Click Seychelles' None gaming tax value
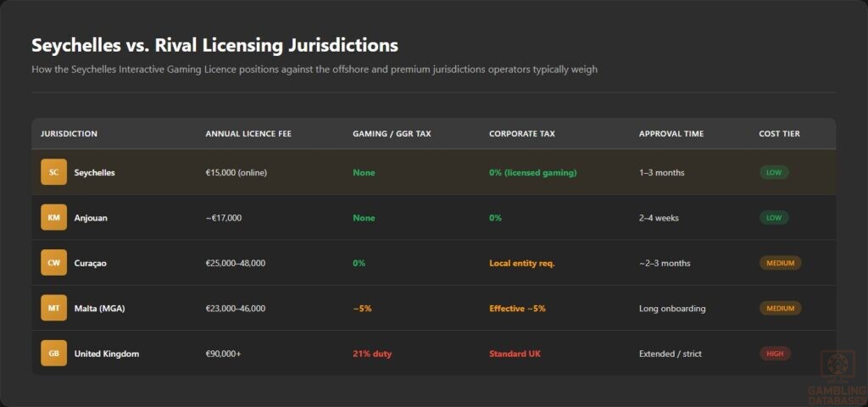Viewport: 868px width, 407px height. point(364,172)
